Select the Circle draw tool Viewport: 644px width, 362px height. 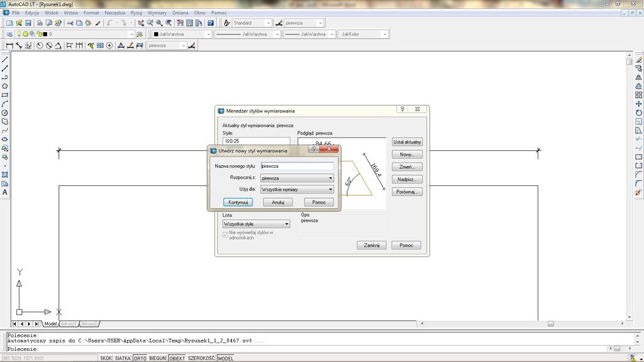(5, 113)
